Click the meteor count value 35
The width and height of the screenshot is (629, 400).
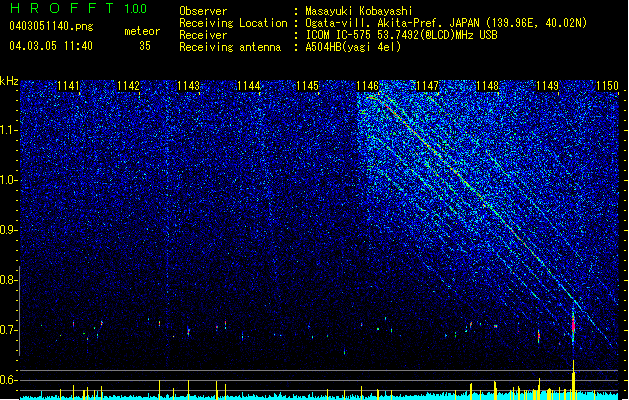pos(145,46)
